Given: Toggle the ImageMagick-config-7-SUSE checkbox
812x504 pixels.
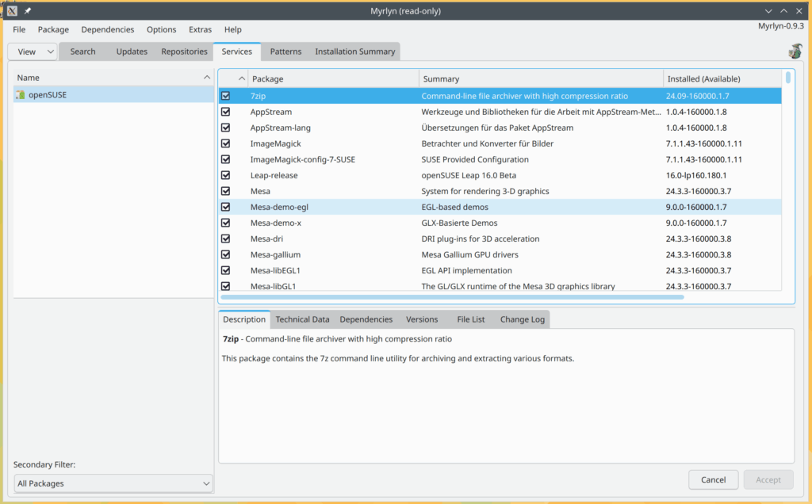Looking at the screenshot, I should tap(226, 159).
